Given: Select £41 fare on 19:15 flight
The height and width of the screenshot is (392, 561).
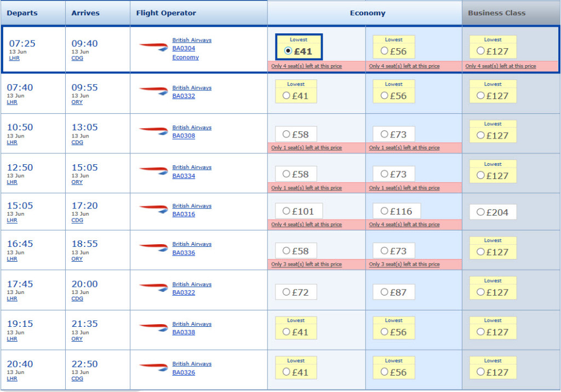Looking at the screenshot, I should [x=286, y=332].
